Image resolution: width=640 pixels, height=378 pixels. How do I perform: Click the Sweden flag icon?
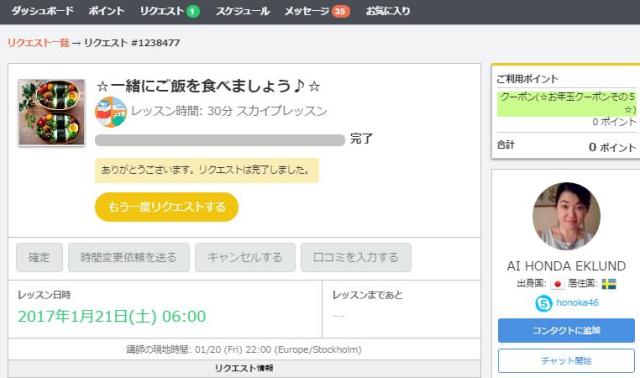[x=609, y=284]
